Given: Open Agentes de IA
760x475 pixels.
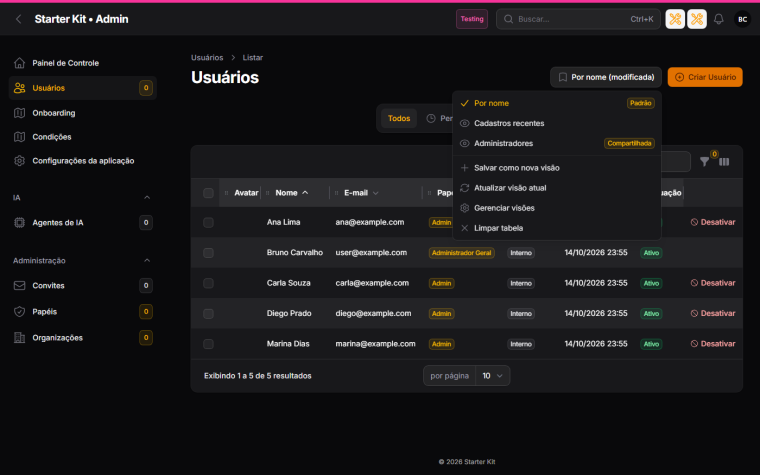Looking at the screenshot, I should (82, 222).
